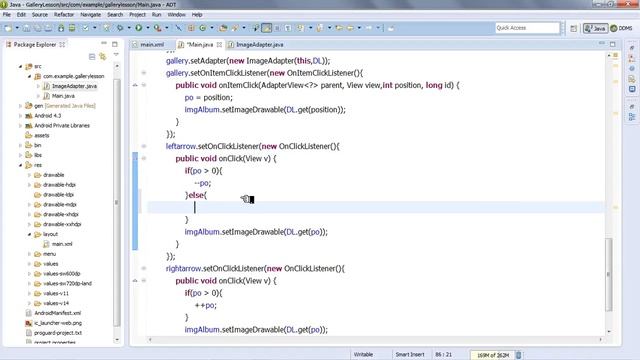Collapse fold marker at leftarrow.setOnClickListener line

coord(144,146)
